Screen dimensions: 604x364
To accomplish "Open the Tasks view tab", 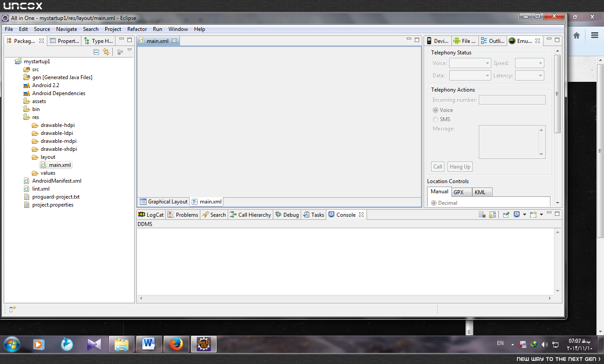I will pos(314,215).
